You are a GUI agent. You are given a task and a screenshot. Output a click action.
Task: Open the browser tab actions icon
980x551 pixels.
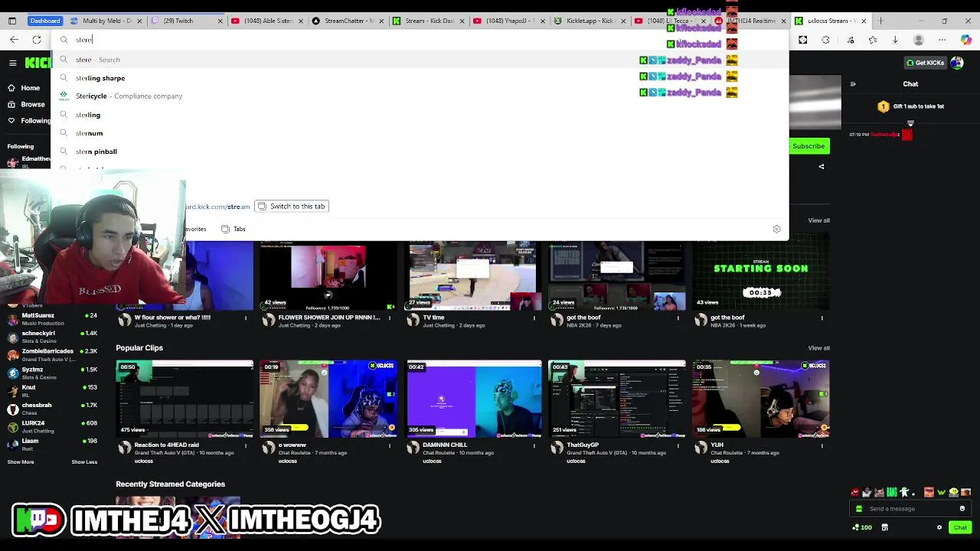pos(12,21)
